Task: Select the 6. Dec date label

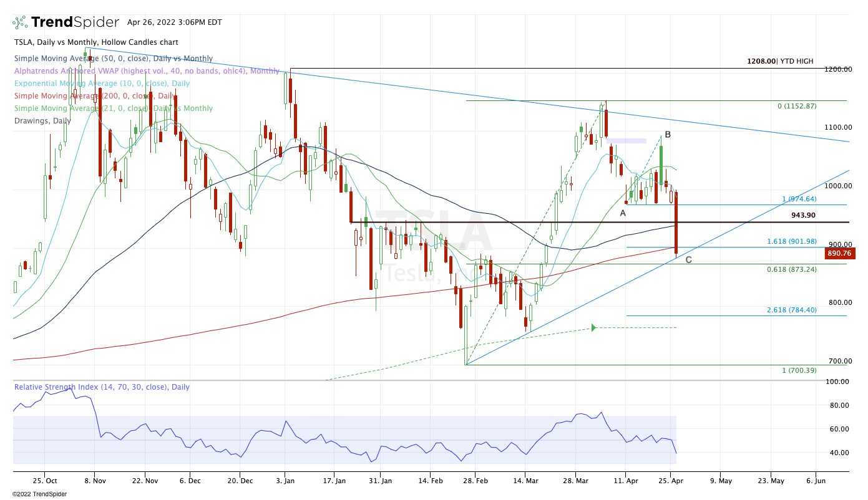Action: point(190,481)
